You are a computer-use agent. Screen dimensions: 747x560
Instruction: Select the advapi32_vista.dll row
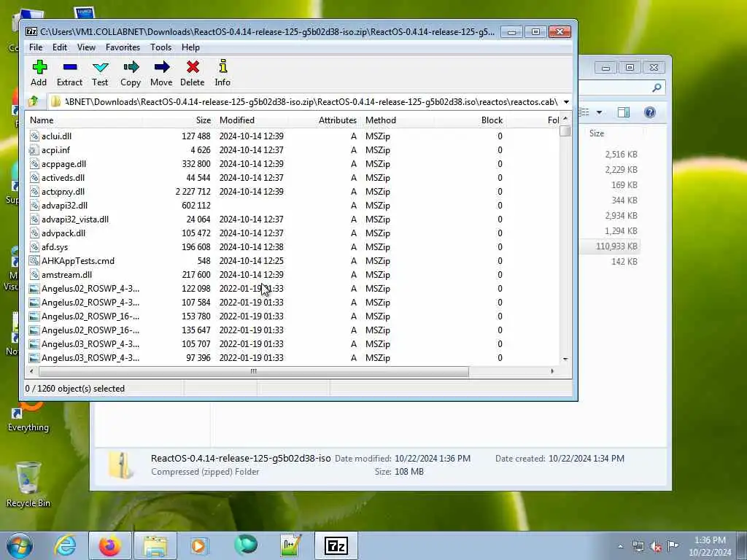pyautogui.click(x=293, y=219)
